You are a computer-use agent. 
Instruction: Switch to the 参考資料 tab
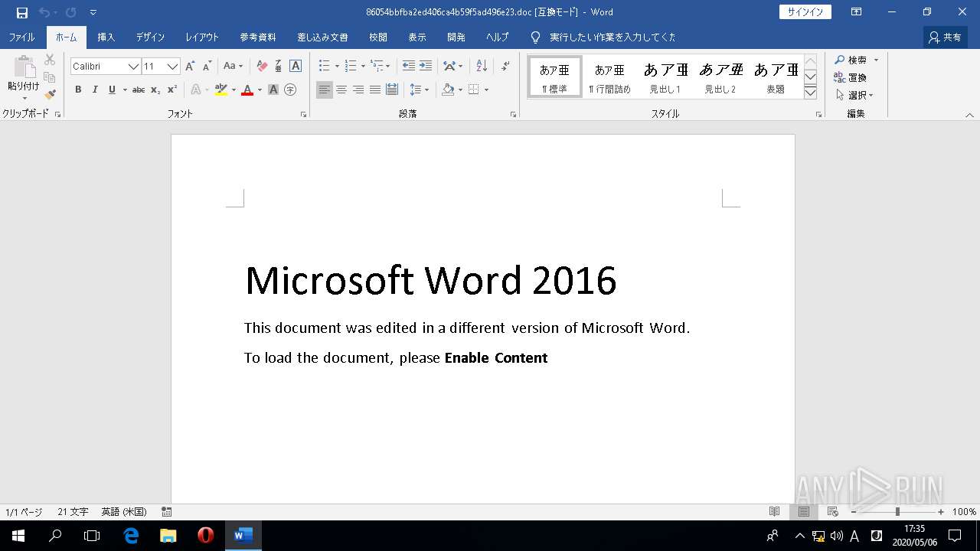pyautogui.click(x=258, y=37)
